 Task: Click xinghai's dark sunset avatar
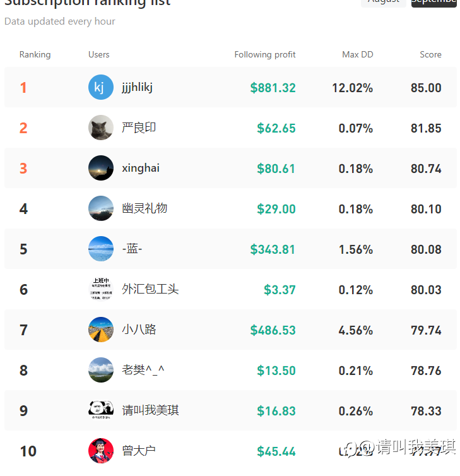click(x=101, y=168)
